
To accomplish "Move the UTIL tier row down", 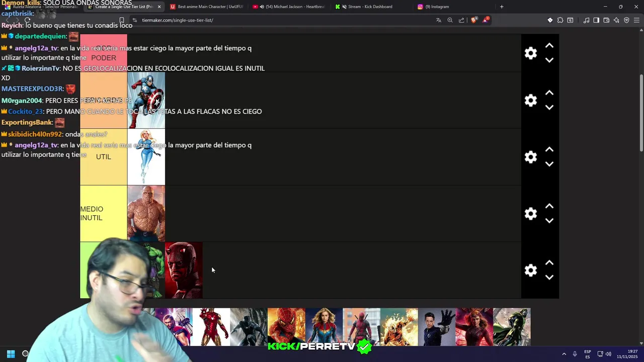I will (x=549, y=164).
